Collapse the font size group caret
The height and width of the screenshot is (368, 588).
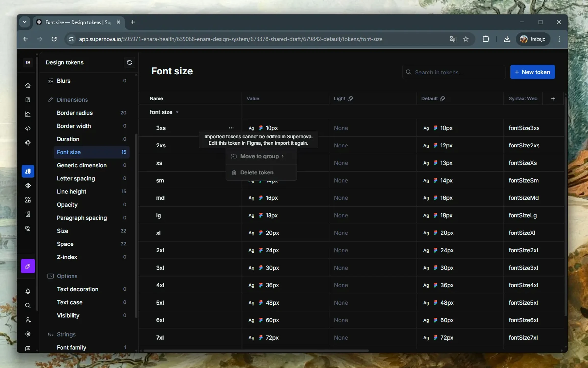tap(177, 112)
